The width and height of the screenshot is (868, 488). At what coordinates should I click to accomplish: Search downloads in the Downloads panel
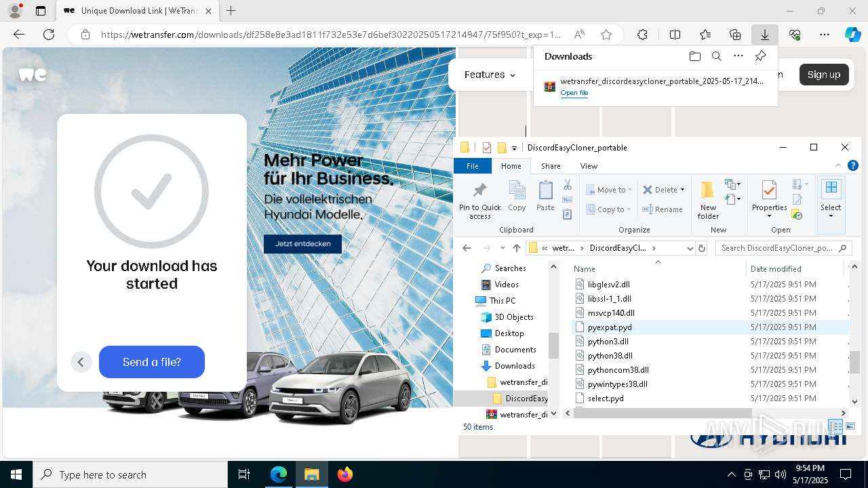[717, 56]
